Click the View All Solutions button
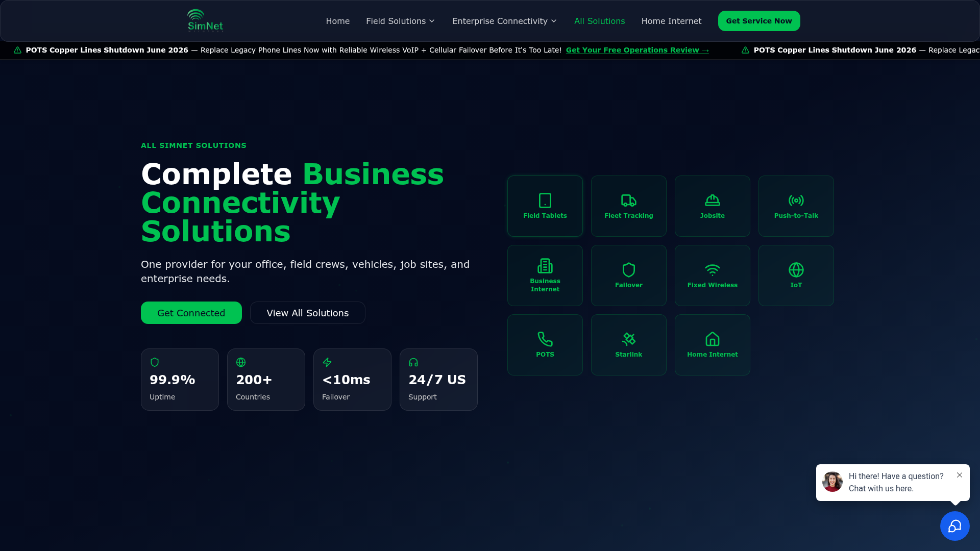This screenshot has height=551, width=980. point(308,313)
